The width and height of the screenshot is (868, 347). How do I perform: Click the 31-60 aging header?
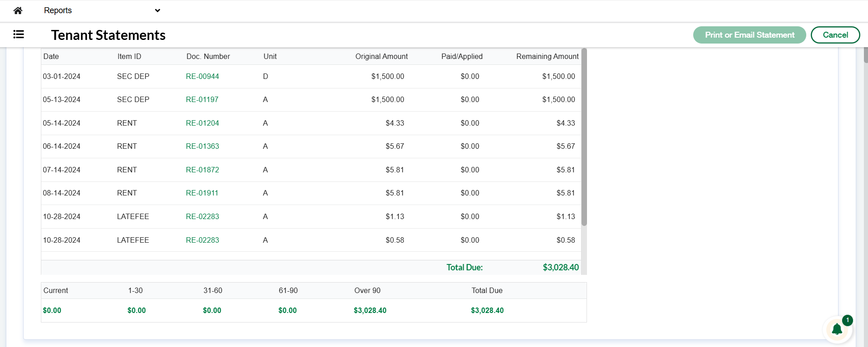(213, 290)
